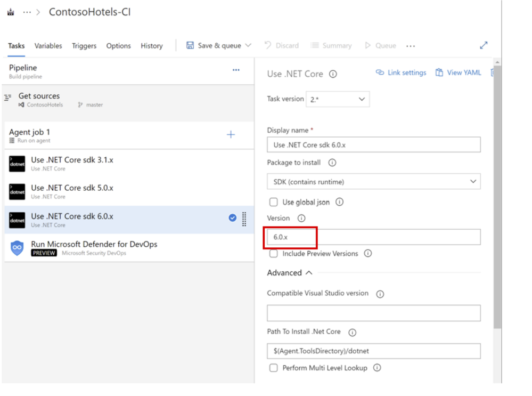
Task: Open the Task version dropdown
Action: (338, 99)
